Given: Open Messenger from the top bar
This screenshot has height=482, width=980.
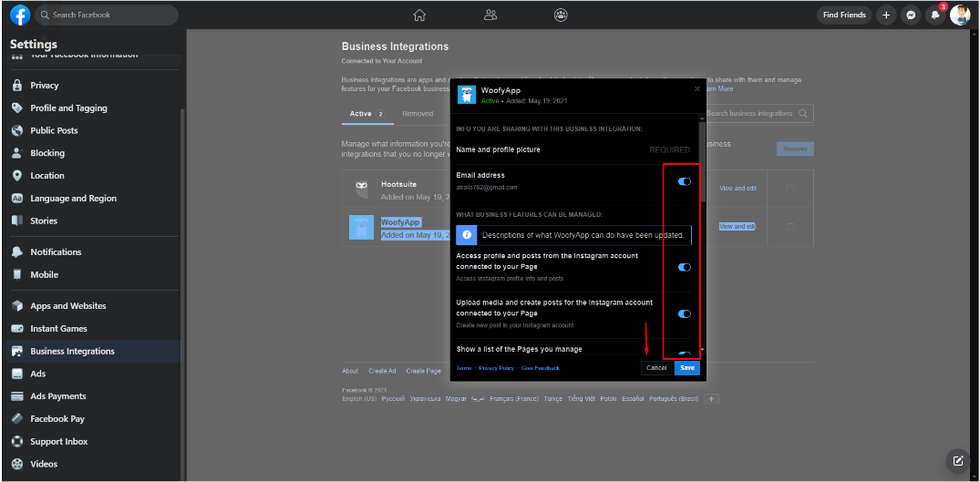Looking at the screenshot, I should pos(910,15).
